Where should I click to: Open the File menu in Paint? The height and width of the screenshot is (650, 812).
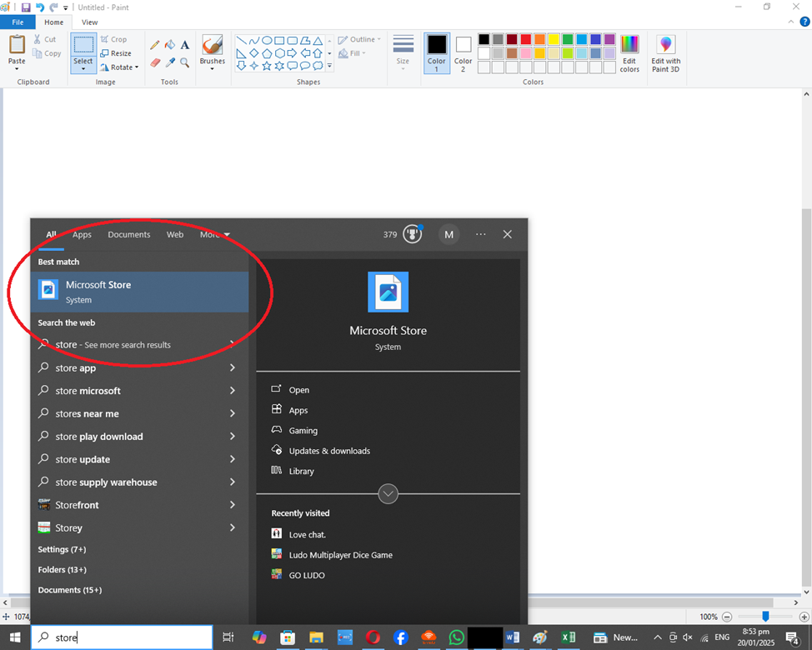click(18, 22)
